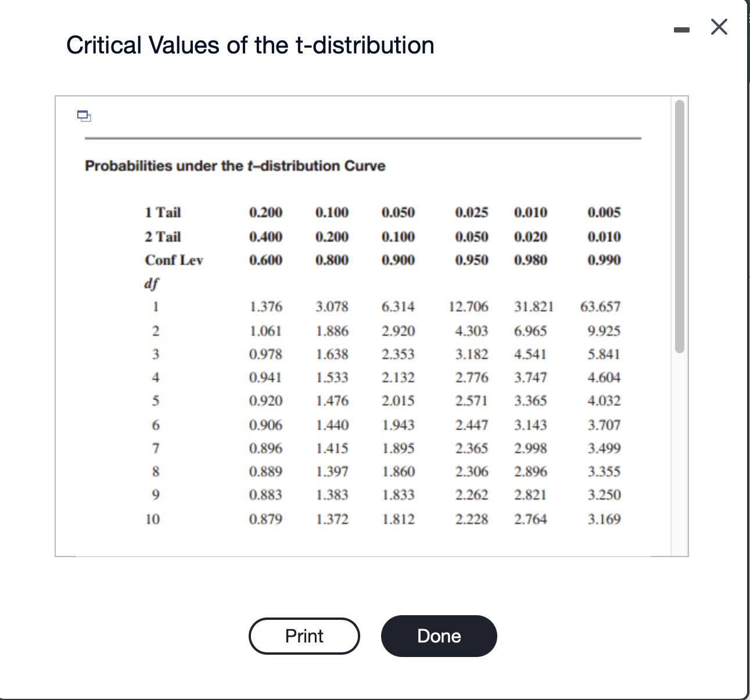Click the df row label 10
Image resolution: width=750 pixels, height=700 pixels.
(x=152, y=519)
